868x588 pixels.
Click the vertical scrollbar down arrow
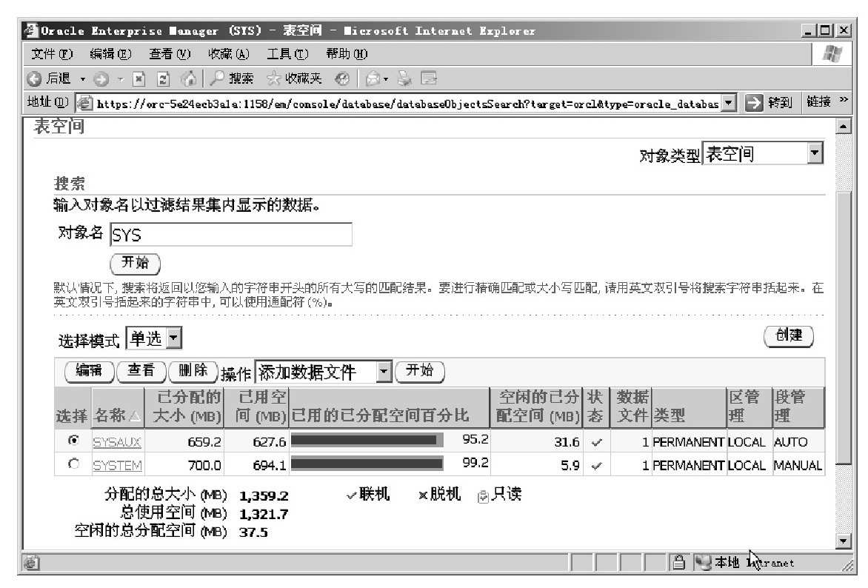coord(843,541)
